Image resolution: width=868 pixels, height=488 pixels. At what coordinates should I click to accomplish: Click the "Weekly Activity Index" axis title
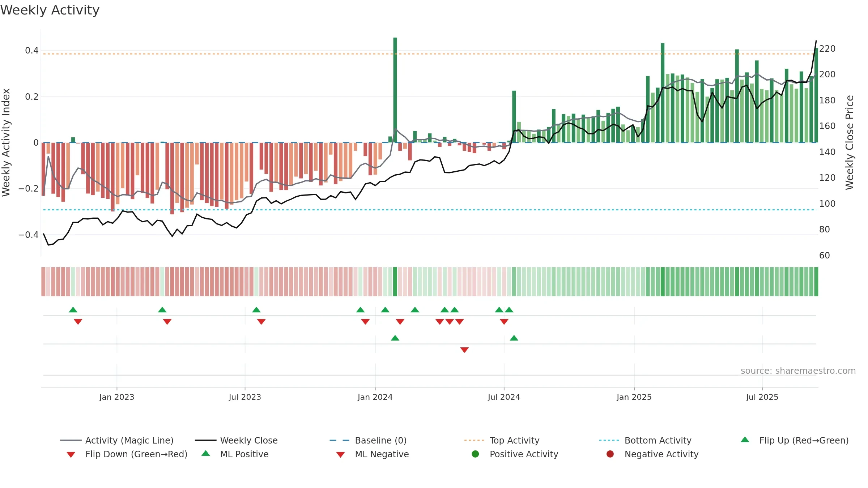point(6,142)
